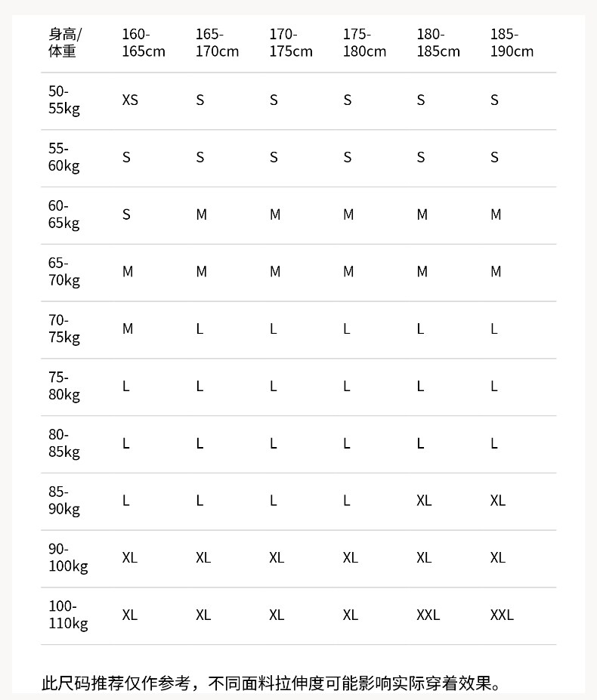Select the 100-110kg row label
597x700 pixels.
(x=68, y=615)
